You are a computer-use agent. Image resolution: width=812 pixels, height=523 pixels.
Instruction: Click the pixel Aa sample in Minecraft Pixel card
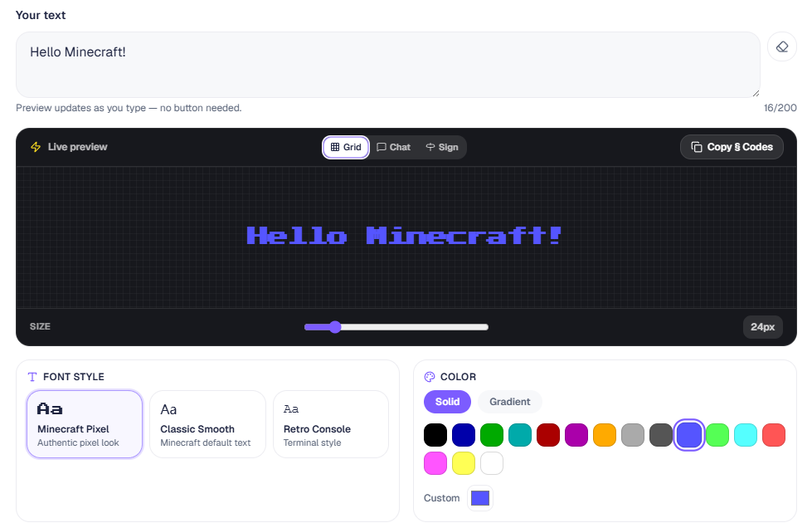coord(50,409)
